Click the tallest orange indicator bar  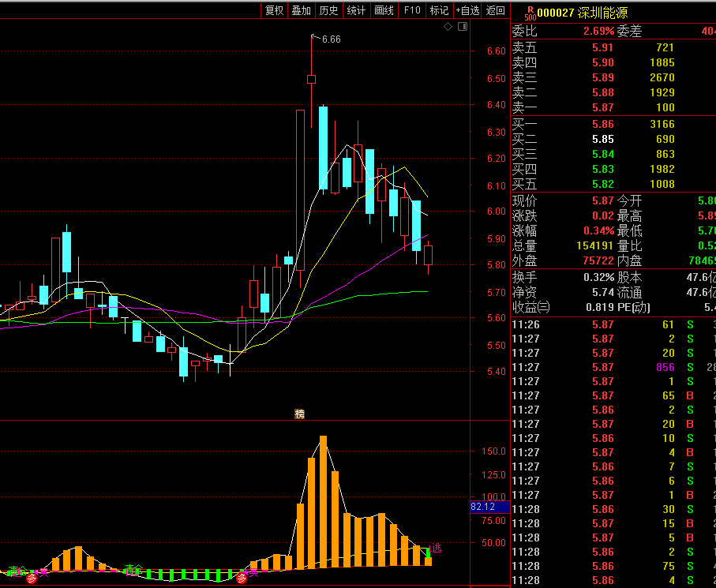(x=324, y=502)
